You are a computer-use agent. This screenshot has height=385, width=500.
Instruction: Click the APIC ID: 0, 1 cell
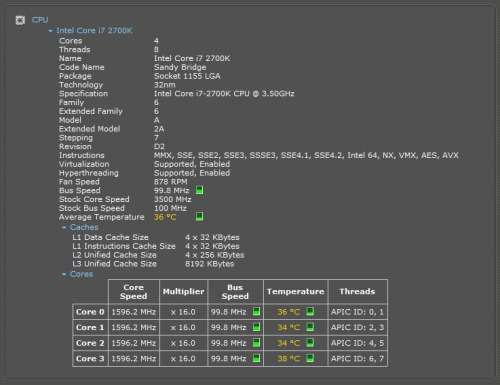point(357,312)
